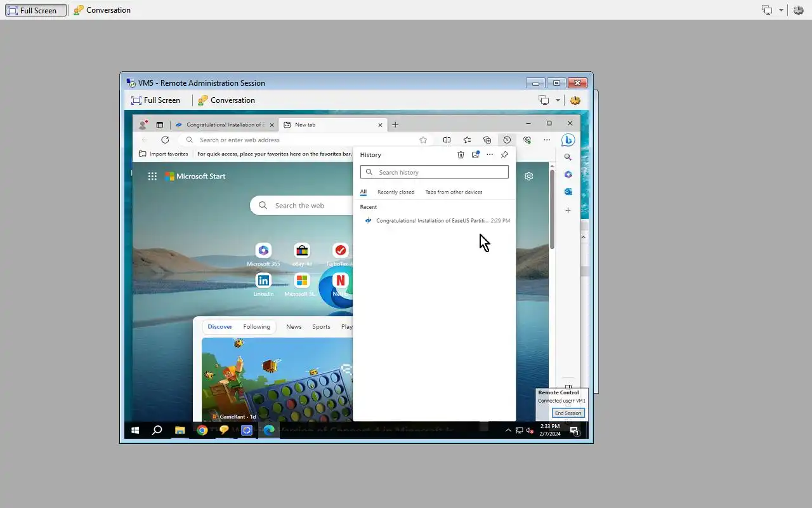Image resolution: width=812 pixels, height=508 pixels.
Task: Click Full Screen inside the VM5 session window
Action: point(155,100)
